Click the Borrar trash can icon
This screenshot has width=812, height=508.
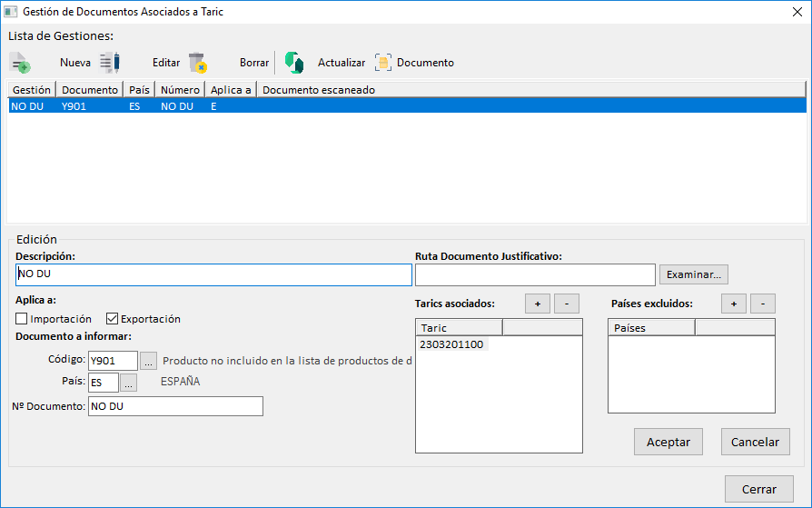click(197, 63)
